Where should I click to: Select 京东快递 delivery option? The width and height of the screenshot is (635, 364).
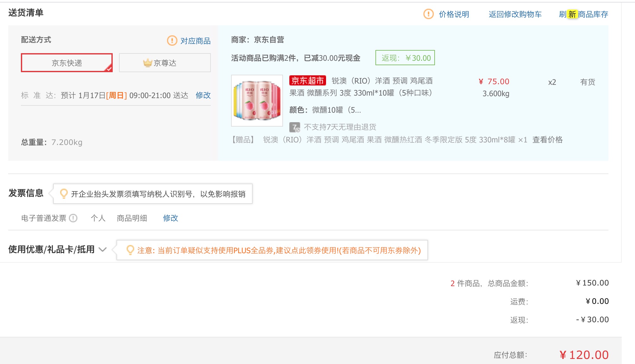coord(67,63)
